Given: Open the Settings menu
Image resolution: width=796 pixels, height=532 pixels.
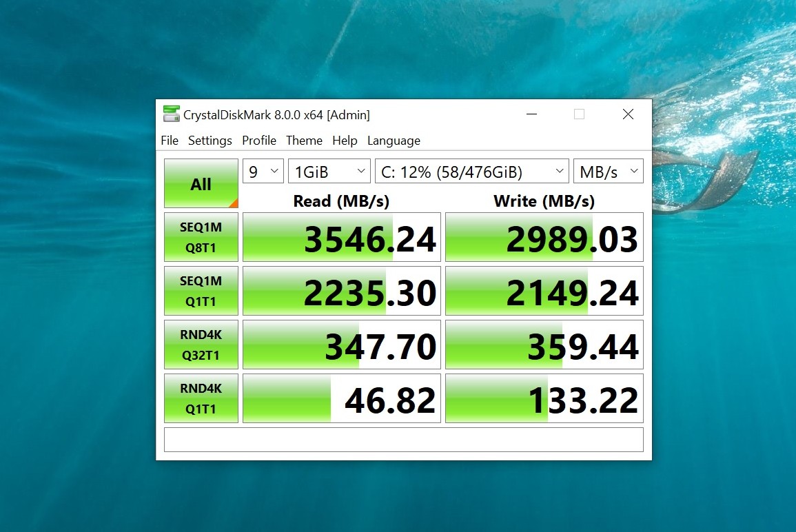Looking at the screenshot, I should [x=210, y=141].
